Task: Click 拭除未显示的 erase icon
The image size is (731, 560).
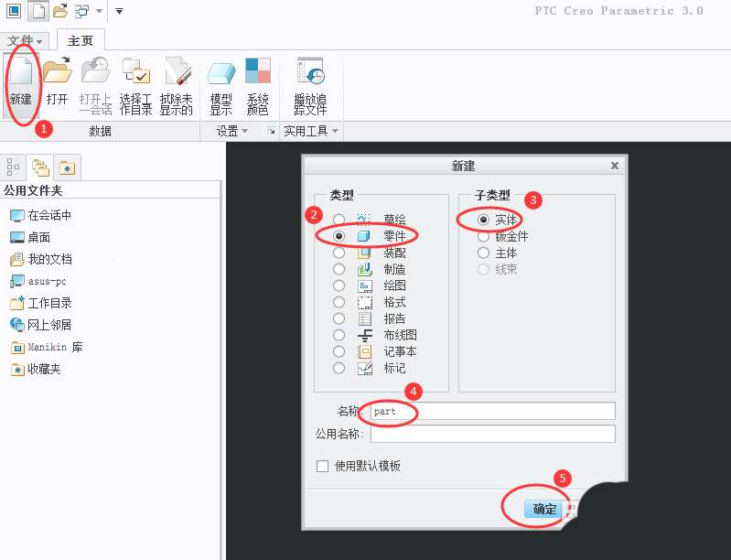Action: pyautogui.click(x=177, y=85)
